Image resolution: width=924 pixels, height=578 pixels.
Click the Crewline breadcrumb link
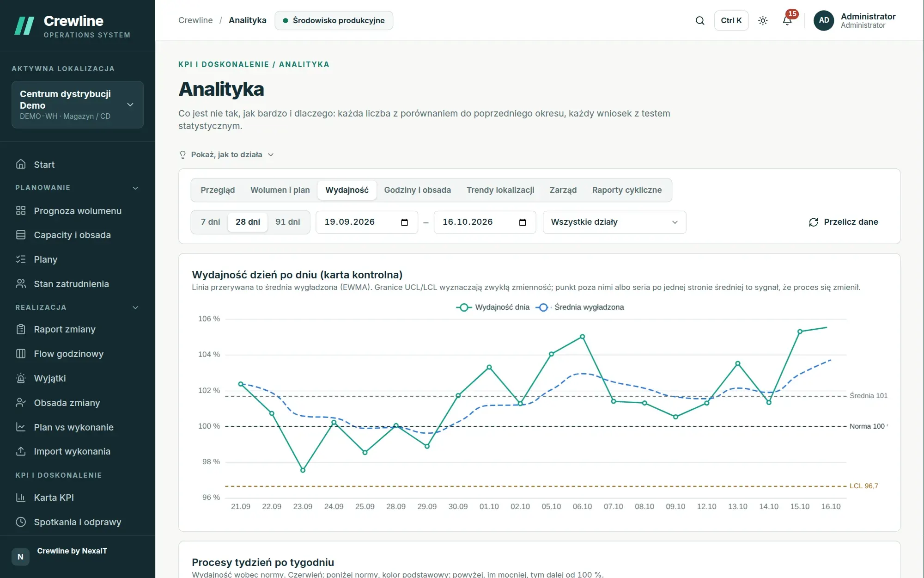coord(195,20)
